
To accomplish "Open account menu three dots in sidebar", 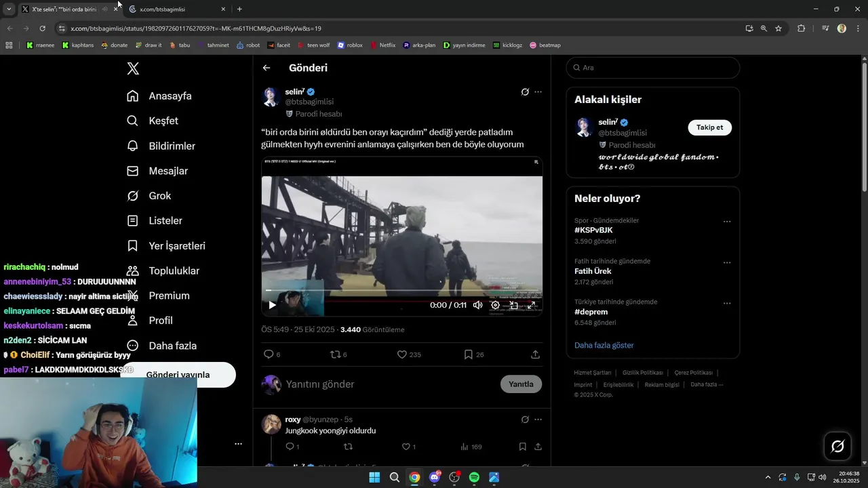I will coord(238,444).
